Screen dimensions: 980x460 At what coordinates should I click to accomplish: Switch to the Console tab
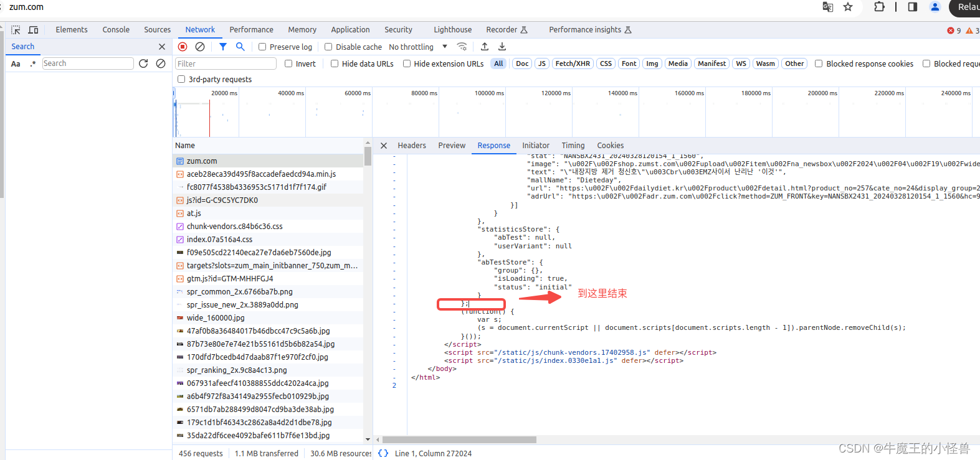pos(116,30)
